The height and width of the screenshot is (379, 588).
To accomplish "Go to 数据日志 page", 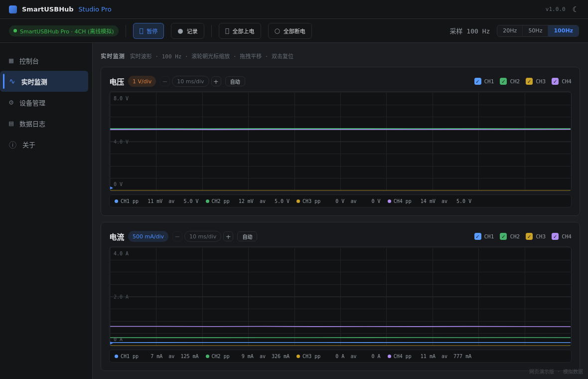I will tap(44, 124).
